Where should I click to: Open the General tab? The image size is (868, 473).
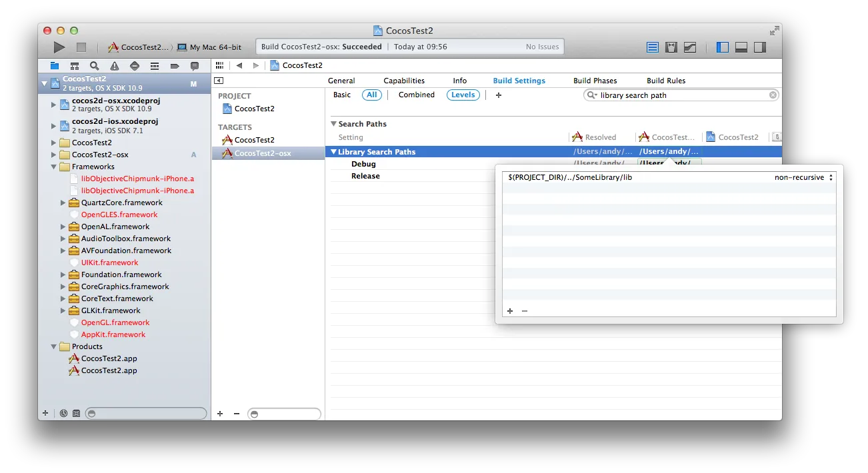[x=341, y=81]
